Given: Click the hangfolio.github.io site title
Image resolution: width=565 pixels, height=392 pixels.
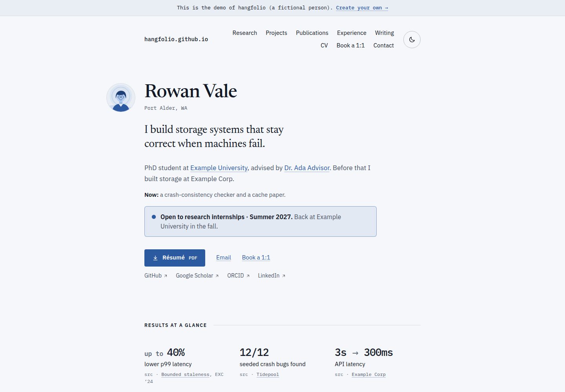Looking at the screenshot, I should [176, 39].
